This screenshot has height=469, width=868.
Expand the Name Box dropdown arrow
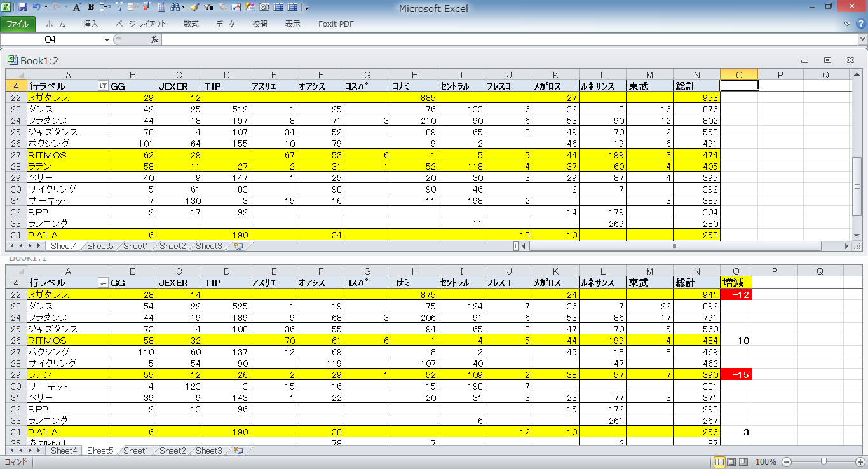107,39
